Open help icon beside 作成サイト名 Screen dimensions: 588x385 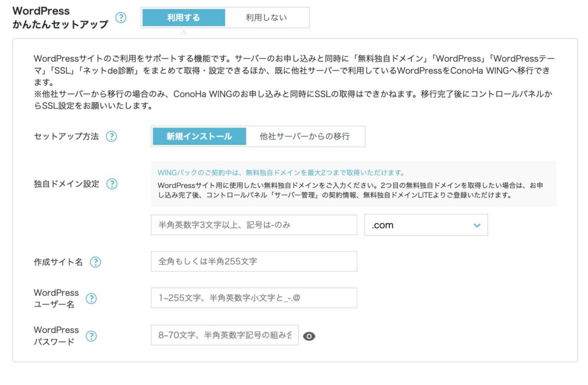96,262
